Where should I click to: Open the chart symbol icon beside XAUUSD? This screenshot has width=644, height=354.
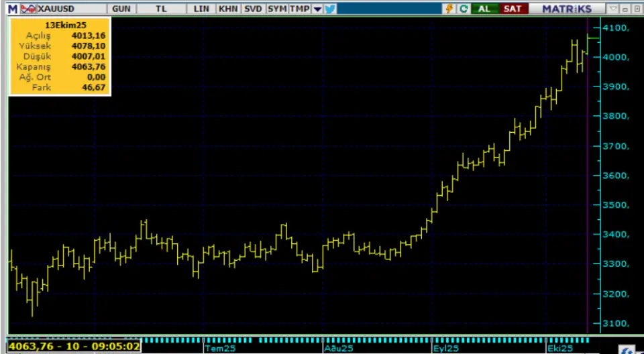coord(28,9)
